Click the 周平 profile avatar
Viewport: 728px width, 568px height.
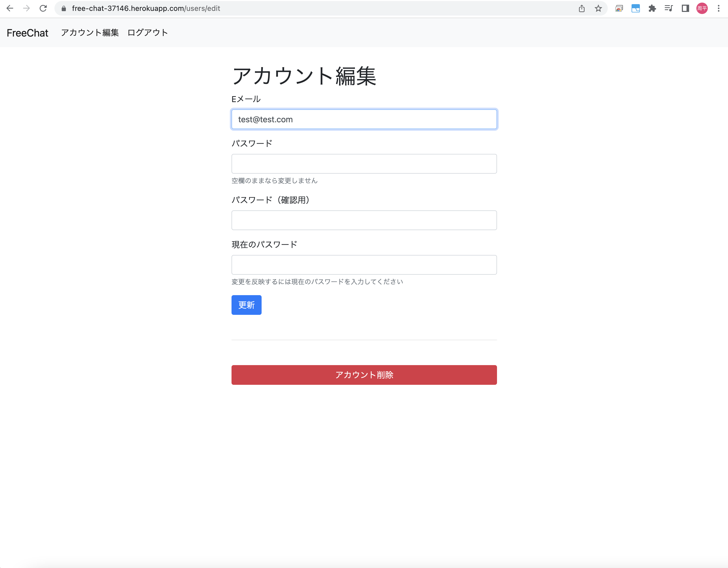click(702, 8)
